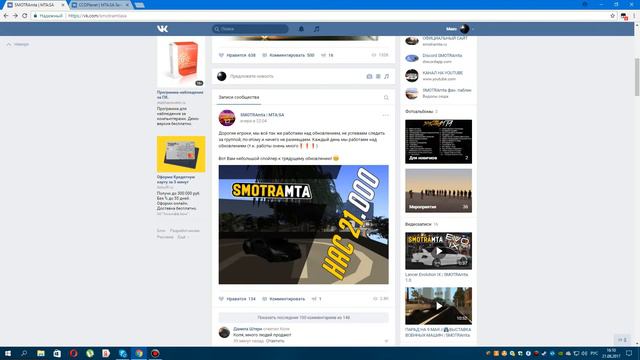The height and width of the screenshot is (360, 640).
Task: Open the notifications bell in VK header
Action: (301, 29)
